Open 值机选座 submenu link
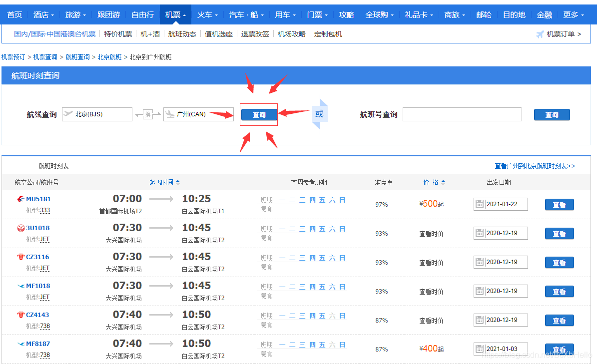Screen dimensions: 597x364 pyautogui.click(x=218, y=34)
